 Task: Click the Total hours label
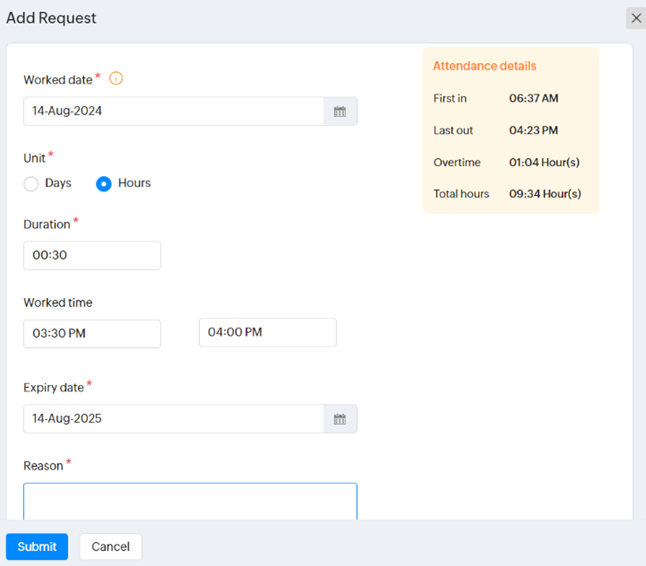click(x=461, y=194)
